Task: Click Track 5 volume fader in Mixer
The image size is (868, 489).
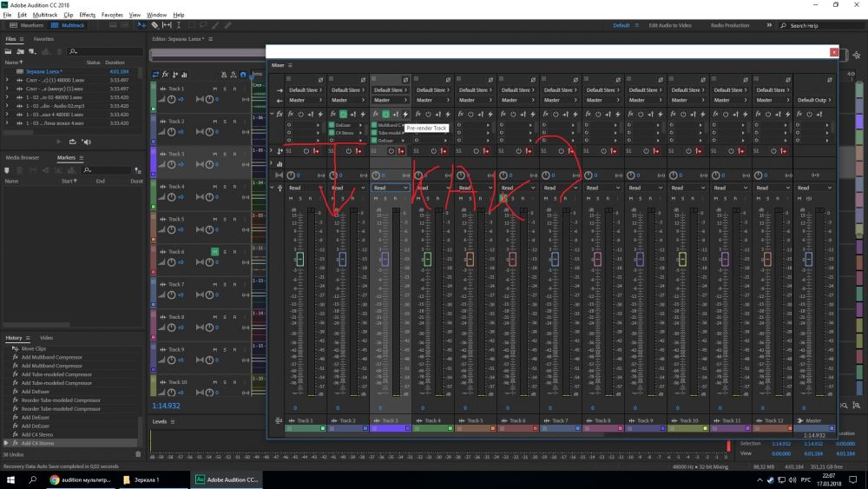Action: click(x=470, y=259)
